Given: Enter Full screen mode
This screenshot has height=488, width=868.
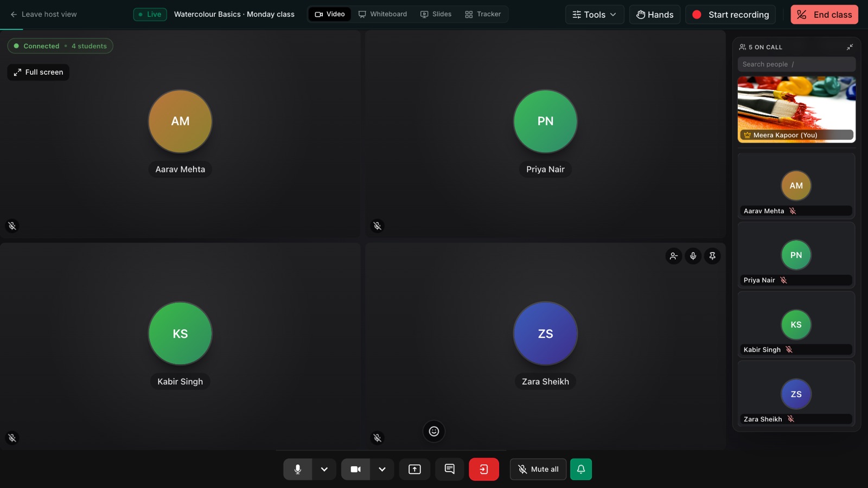Looking at the screenshot, I should pyautogui.click(x=39, y=72).
